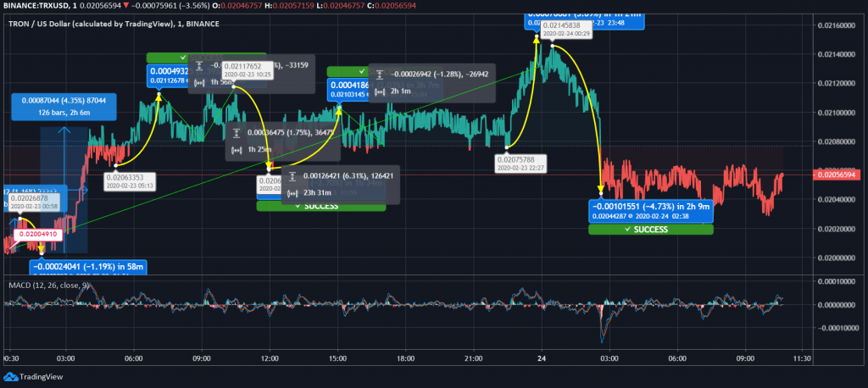Click the white anchor point at the 0.02145838 peak
This screenshot has width=868, height=388.
click(x=552, y=46)
